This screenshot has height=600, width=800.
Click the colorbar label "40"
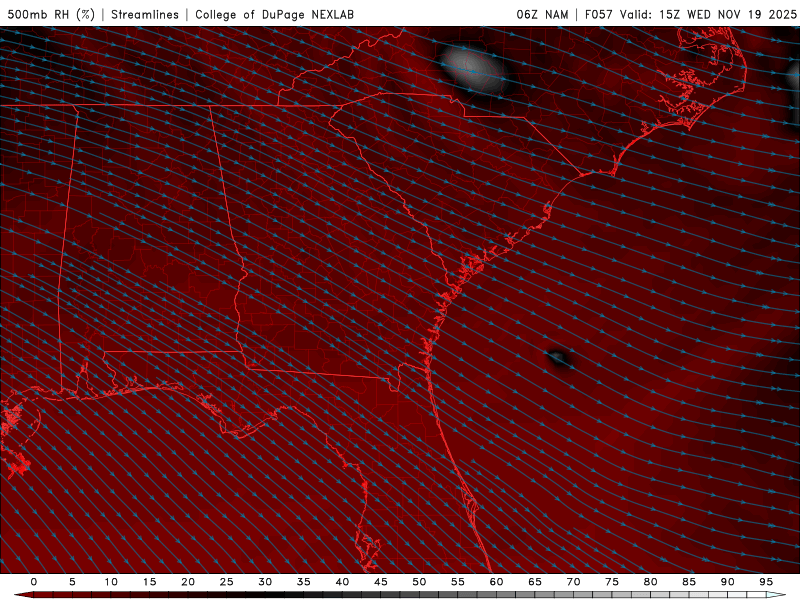pyautogui.click(x=342, y=582)
